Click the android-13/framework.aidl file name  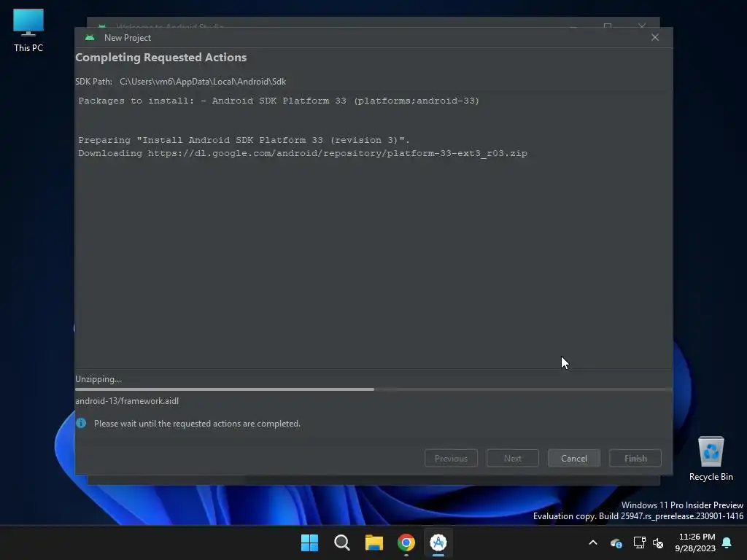pos(127,401)
